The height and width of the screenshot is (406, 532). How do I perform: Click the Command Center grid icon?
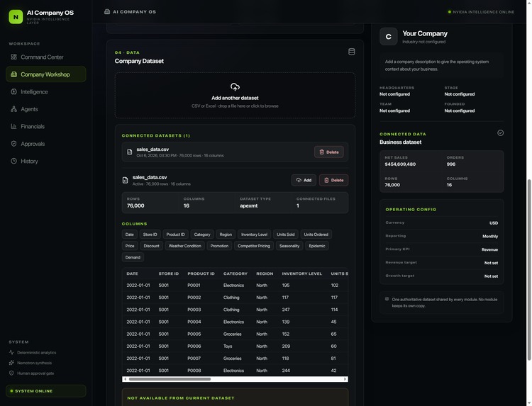click(13, 57)
